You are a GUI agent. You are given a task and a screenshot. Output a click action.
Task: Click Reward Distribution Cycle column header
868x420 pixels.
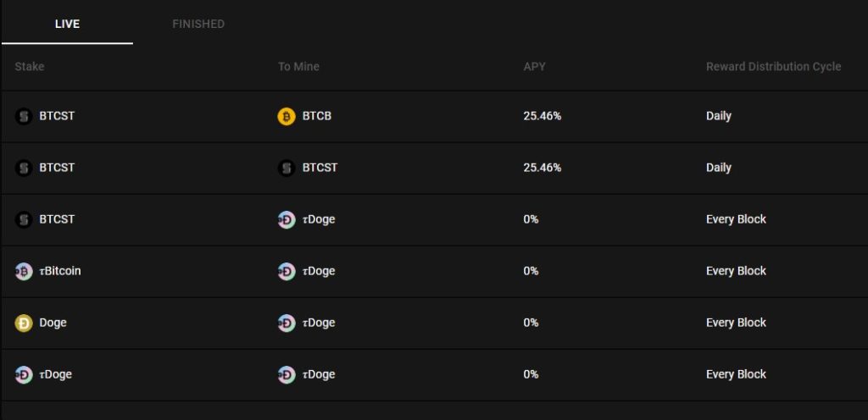point(773,66)
